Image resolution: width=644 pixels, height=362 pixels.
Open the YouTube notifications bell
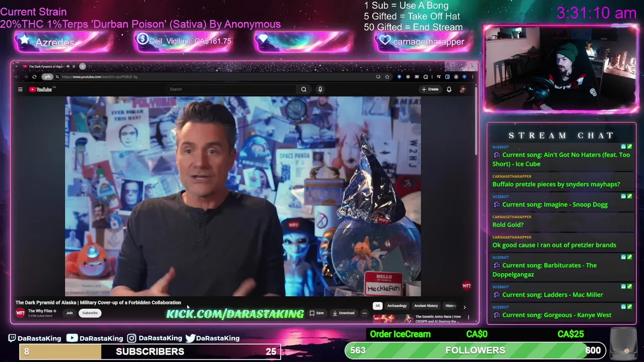[449, 89]
